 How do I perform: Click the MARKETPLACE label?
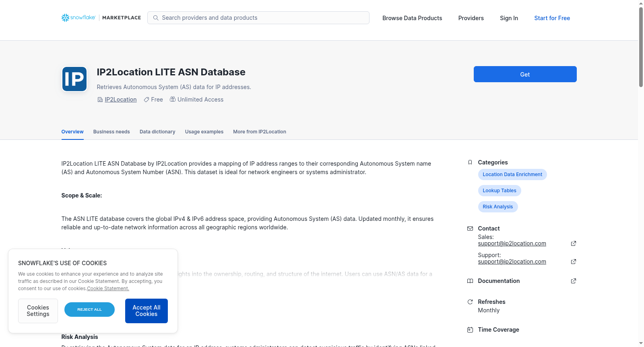[x=122, y=18]
